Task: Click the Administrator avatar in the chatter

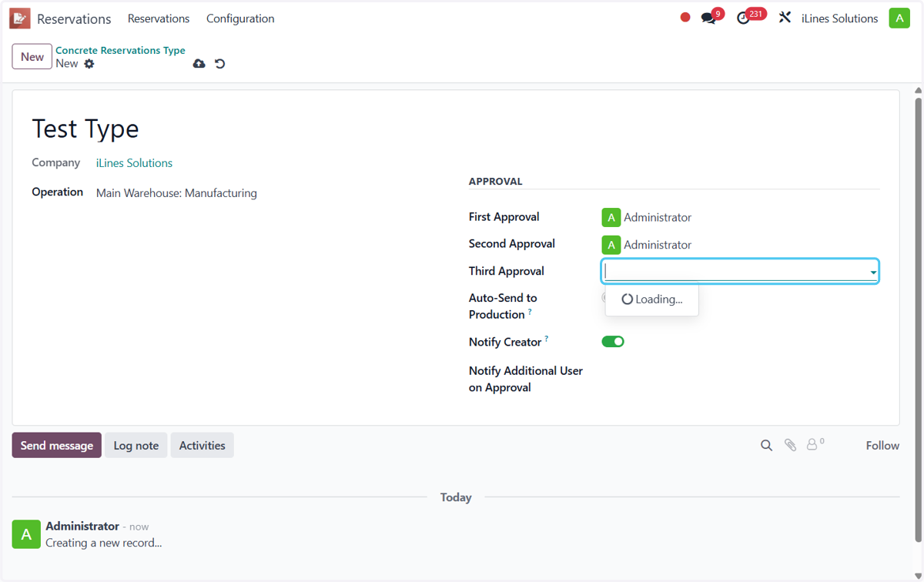Action: [26, 534]
